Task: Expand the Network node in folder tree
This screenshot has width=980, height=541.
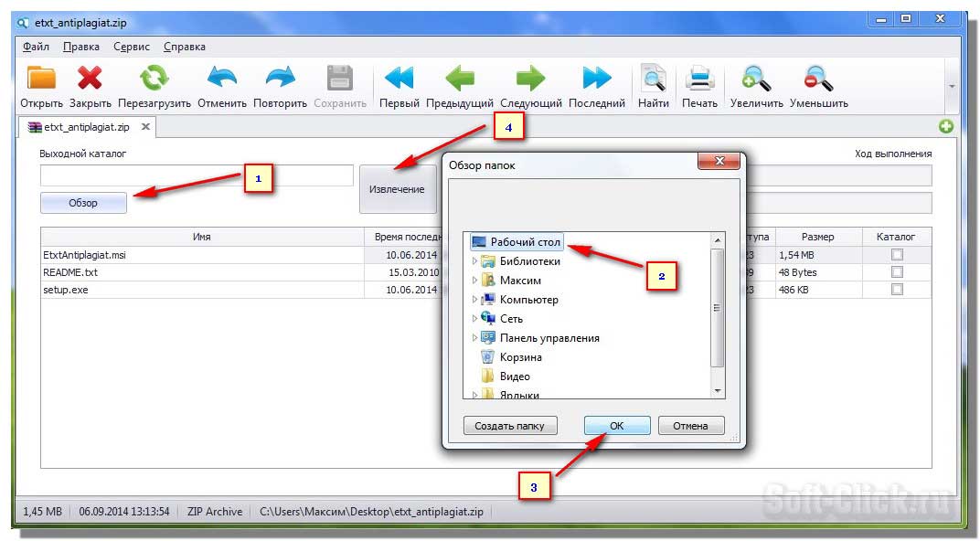Action: coord(474,319)
